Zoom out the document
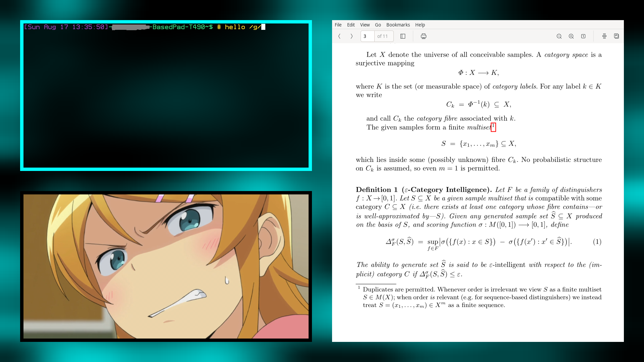This screenshot has height=362, width=644. coord(559,36)
